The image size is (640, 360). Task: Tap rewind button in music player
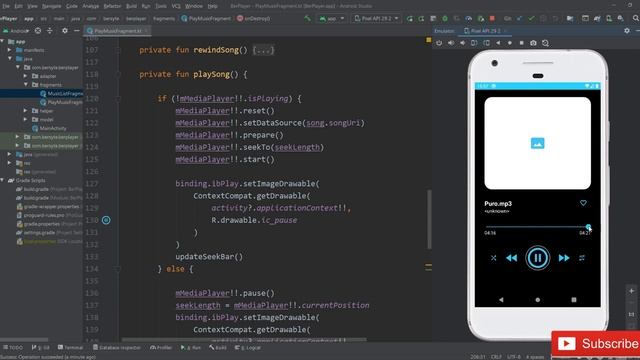[x=511, y=258]
